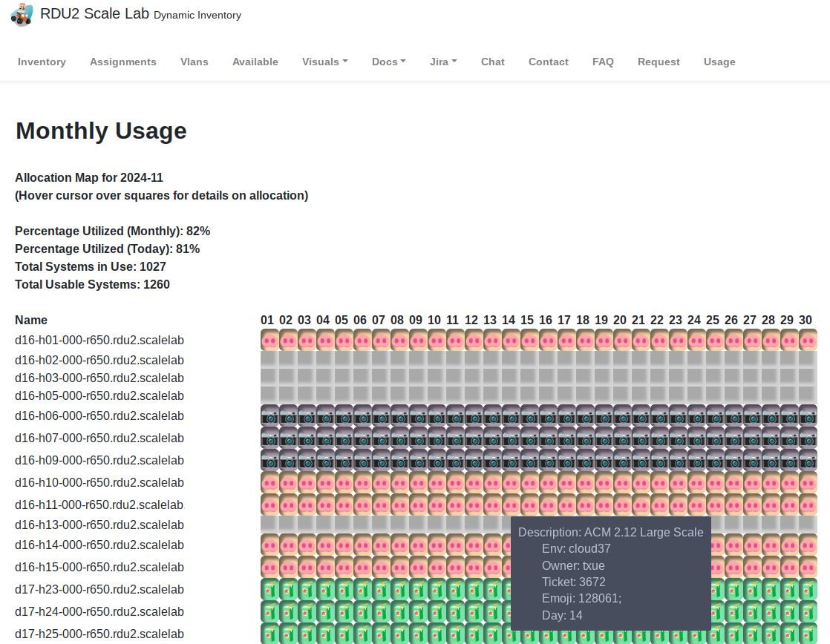Image resolution: width=830 pixels, height=644 pixels.
Task: Expand the Jira dropdown in navbar
Action: pyautogui.click(x=443, y=62)
